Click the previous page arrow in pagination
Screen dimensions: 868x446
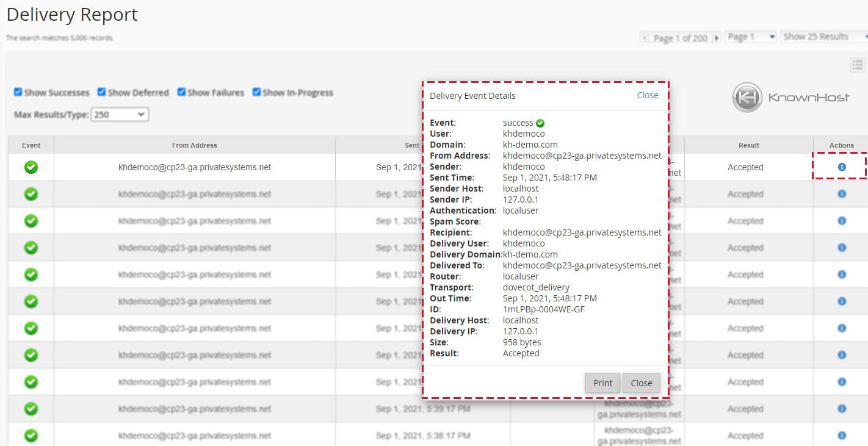pyautogui.click(x=645, y=37)
